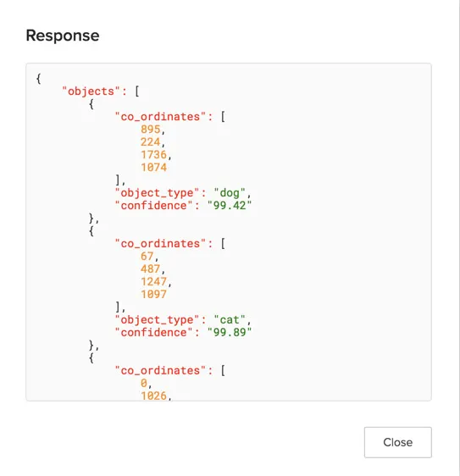Click the opening brace at top of response
The width and height of the screenshot is (460, 476).
[x=39, y=79]
